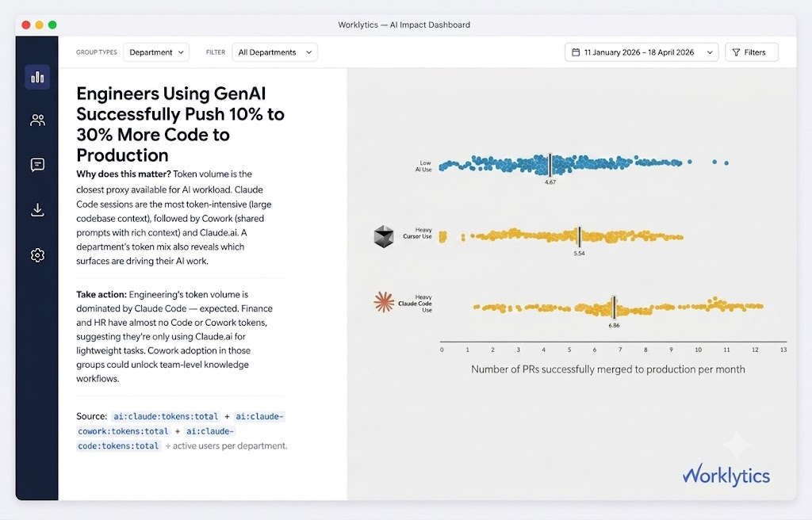Viewport: 812px width, 520px height.
Task: Click the ai:claude:tokens:total source tag
Action: click(166, 416)
